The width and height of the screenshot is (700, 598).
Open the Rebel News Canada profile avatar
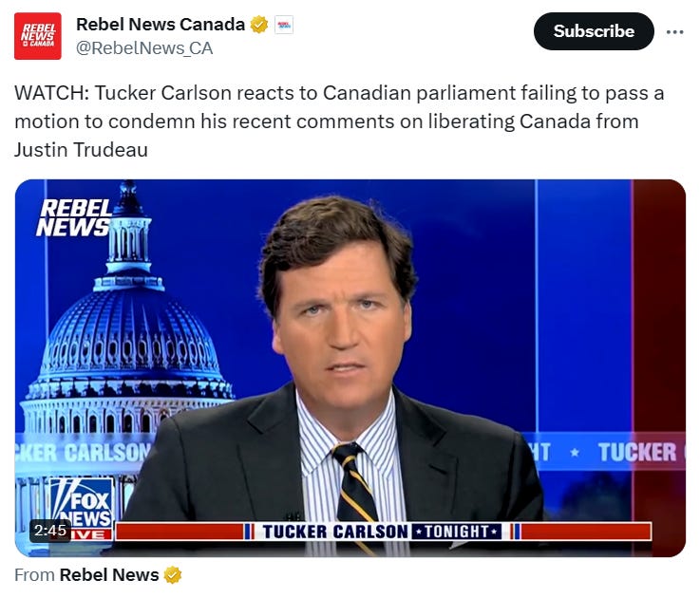tap(37, 36)
